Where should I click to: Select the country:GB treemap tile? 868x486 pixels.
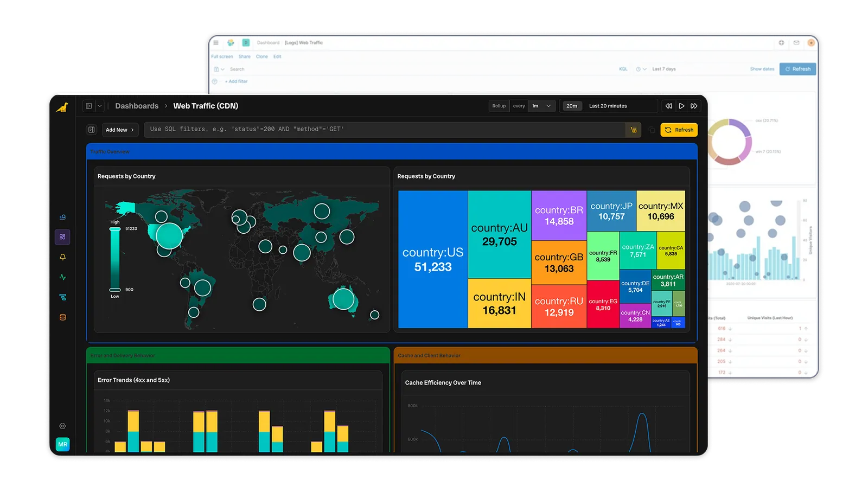click(559, 263)
